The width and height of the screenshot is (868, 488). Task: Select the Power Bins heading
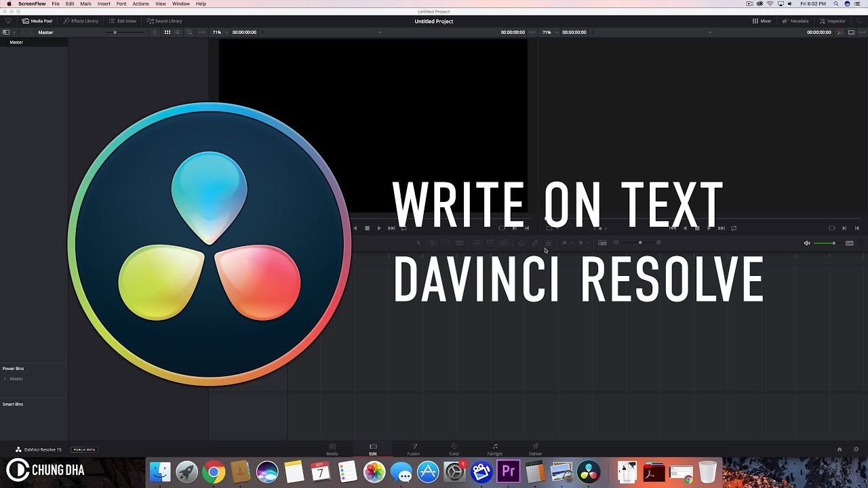14,369
